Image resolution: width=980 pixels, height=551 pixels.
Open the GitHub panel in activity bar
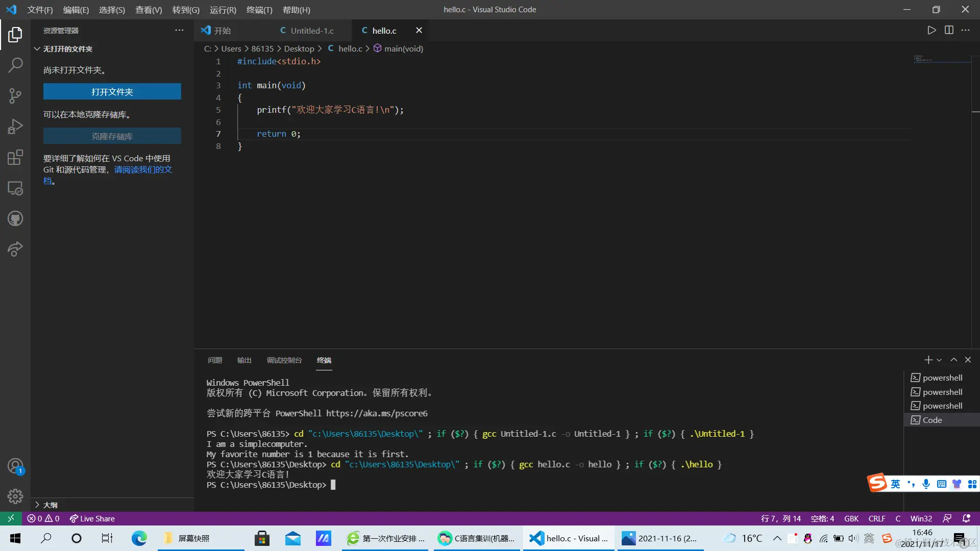tap(15, 219)
